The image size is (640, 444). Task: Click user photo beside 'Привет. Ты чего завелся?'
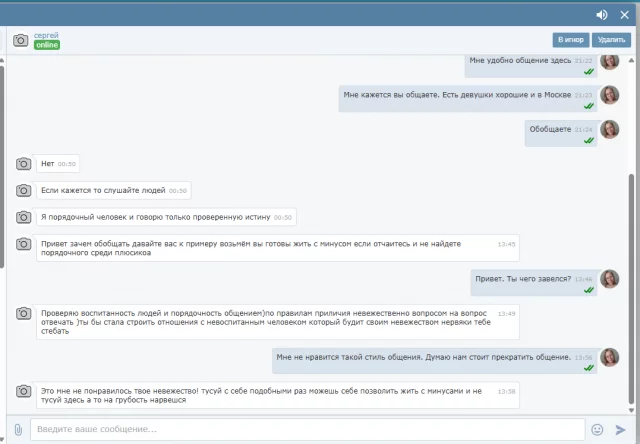pyautogui.click(x=609, y=279)
